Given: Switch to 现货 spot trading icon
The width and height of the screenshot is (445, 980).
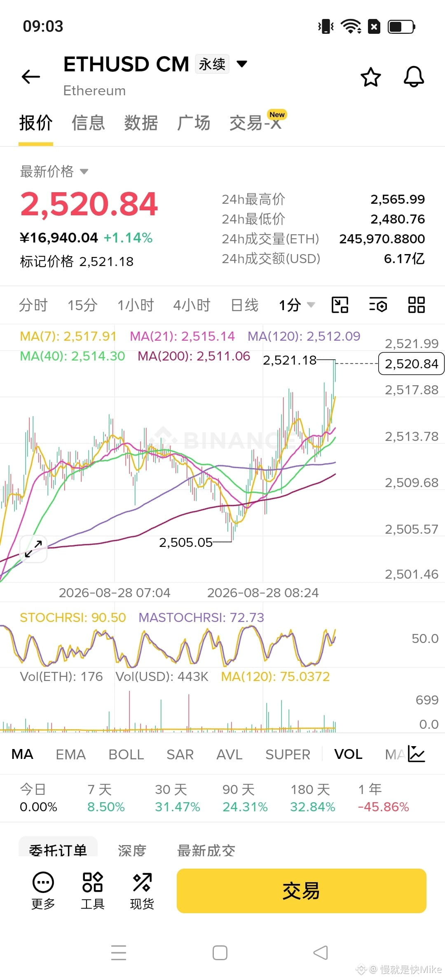Looking at the screenshot, I should click(142, 891).
